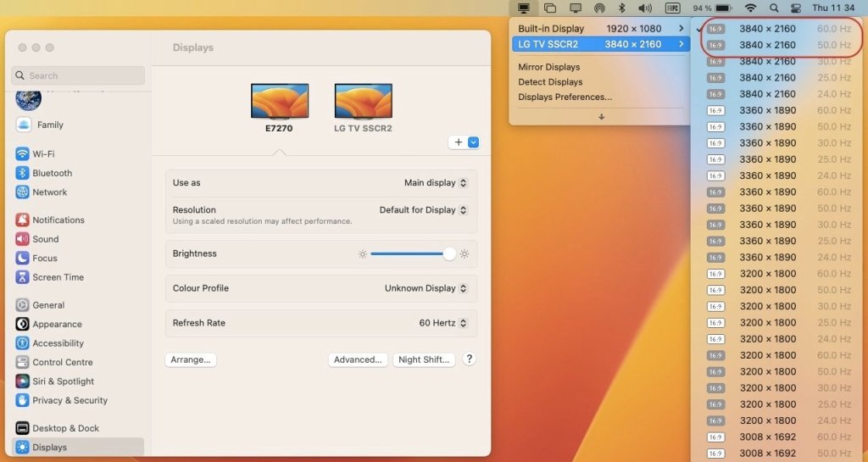868x462 pixels.
Task: Expand the Resolution Default for Display selector
Action: click(423, 210)
